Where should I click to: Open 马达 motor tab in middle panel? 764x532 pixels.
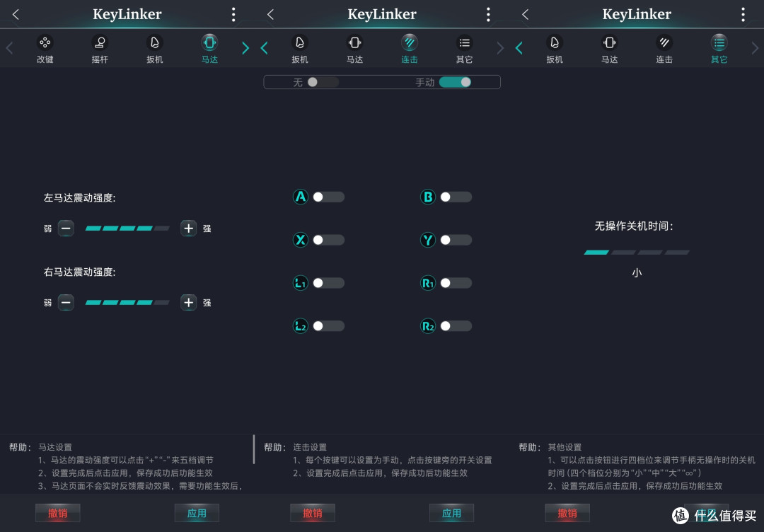354,49
